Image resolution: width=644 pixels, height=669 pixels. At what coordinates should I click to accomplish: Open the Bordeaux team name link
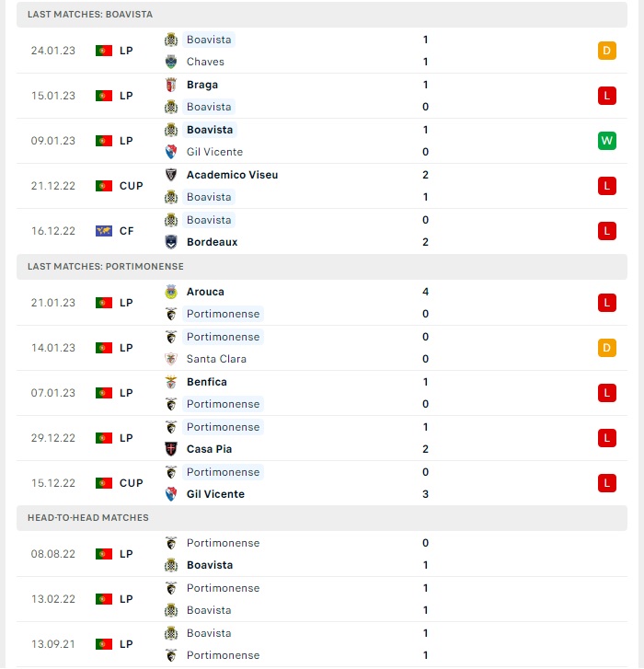(x=212, y=242)
